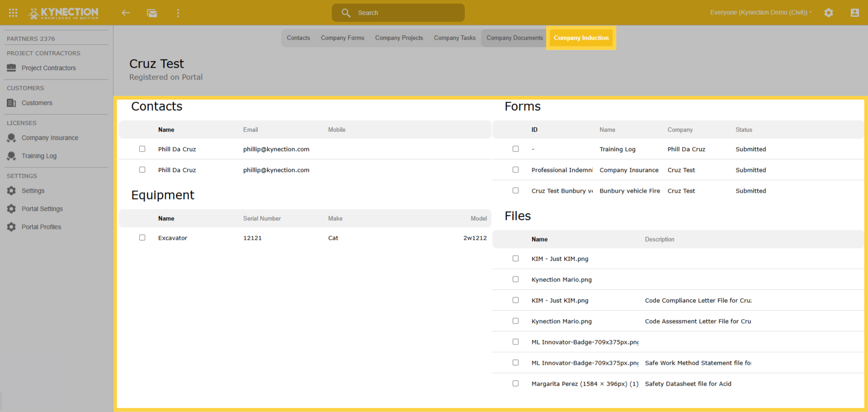Click the Portal Profiles gear icon
Image resolution: width=868 pixels, height=412 pixels.
pos(12,227)
